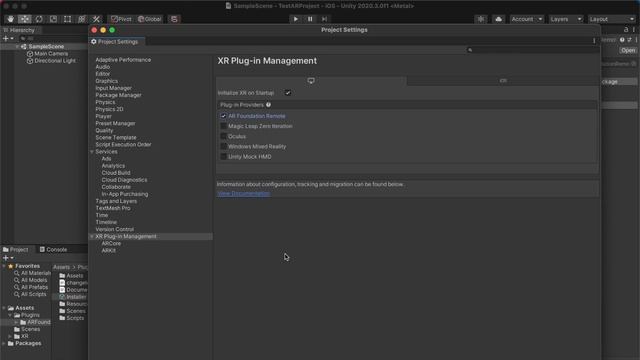Screen dimensions: 640x360
Task: Switch to the Project tab
Action: point(16,249)
